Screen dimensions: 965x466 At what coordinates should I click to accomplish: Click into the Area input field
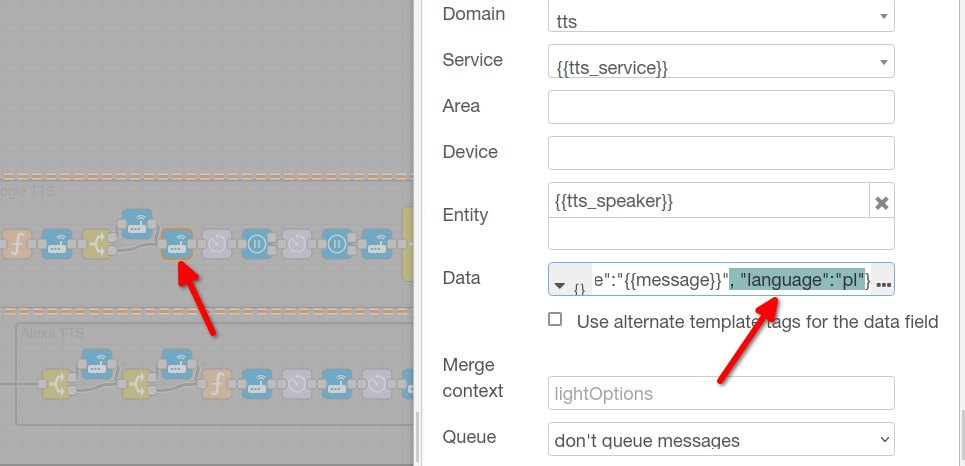pyautogui.click(x=721, y=107)
